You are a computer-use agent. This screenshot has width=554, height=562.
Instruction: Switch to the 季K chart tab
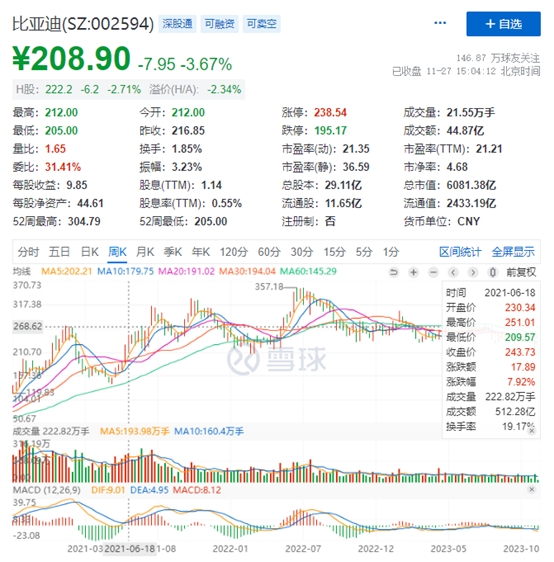click(x=173, y=252)
